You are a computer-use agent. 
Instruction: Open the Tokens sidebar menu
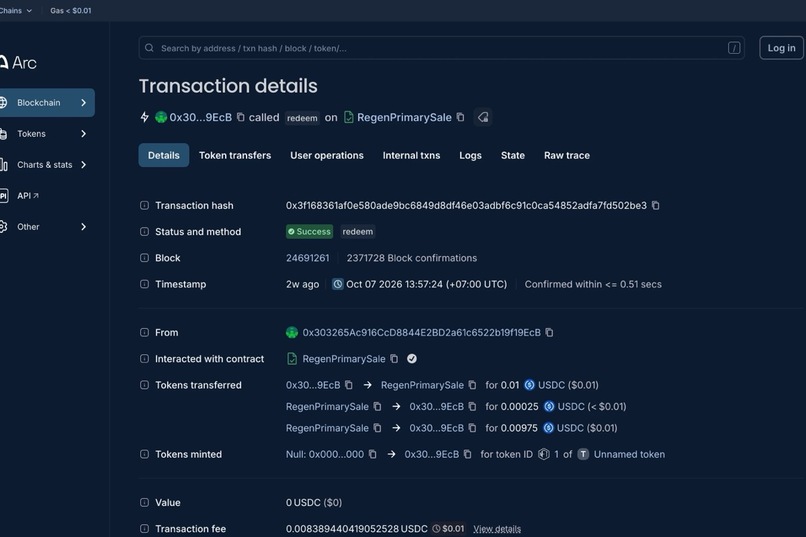tap(46, 134)
